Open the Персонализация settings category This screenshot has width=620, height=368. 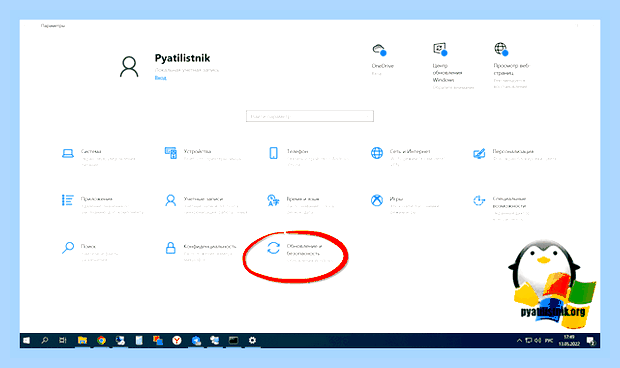coord(514,154)
